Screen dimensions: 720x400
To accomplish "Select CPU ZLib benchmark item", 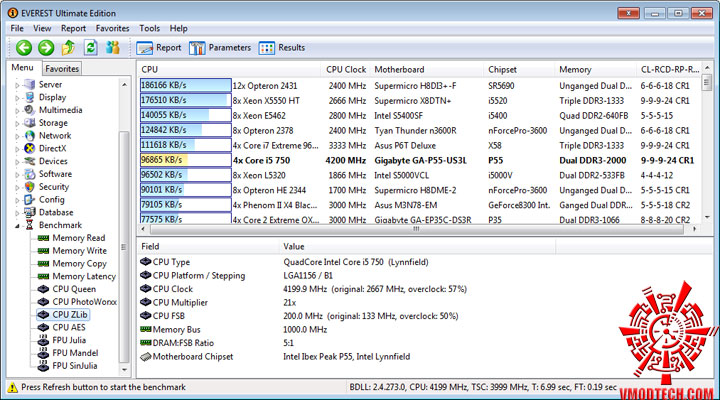I will pyautogui.click(x=63, y=315).
